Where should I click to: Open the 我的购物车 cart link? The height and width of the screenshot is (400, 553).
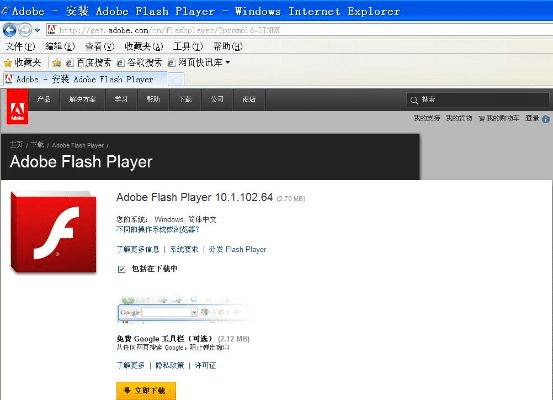click(499, 118)
